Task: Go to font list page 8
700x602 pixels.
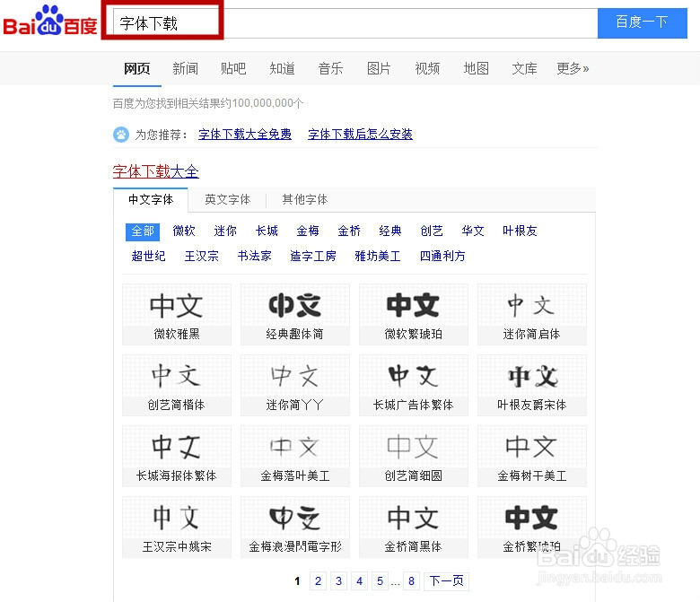Action: pos(411,581)
